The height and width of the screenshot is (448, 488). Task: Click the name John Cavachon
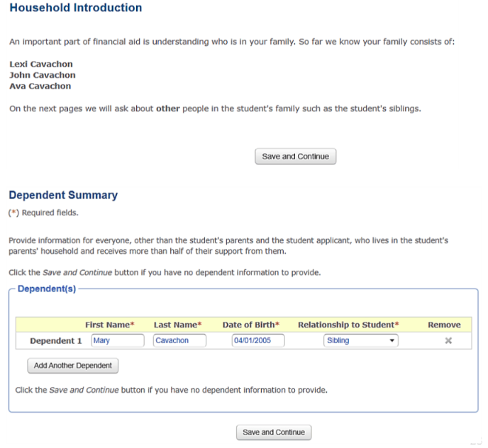[x=43, y=75]
